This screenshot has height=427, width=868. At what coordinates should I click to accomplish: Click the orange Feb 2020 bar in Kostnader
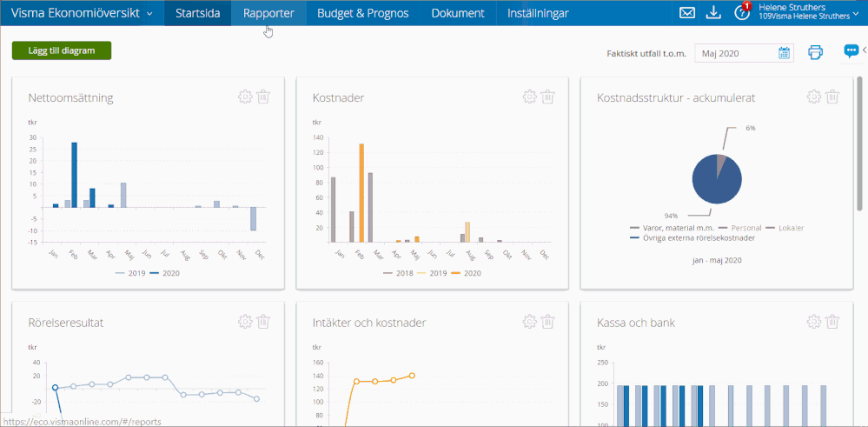[x=361, y=193]
